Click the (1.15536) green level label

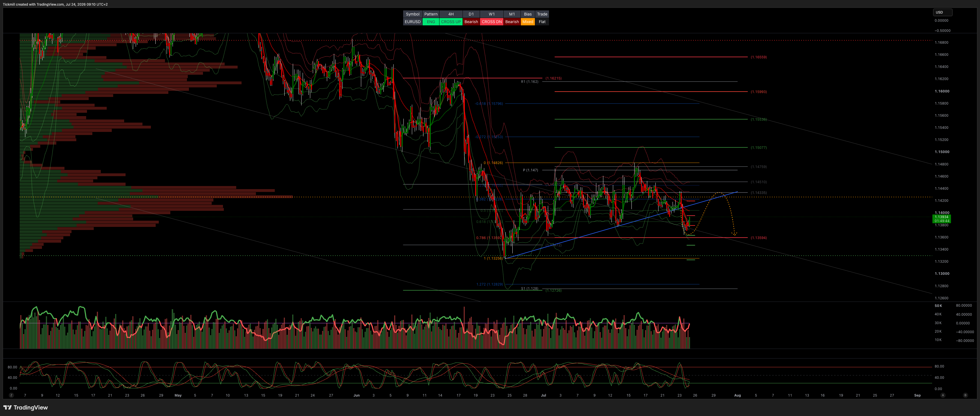point(759,119)
